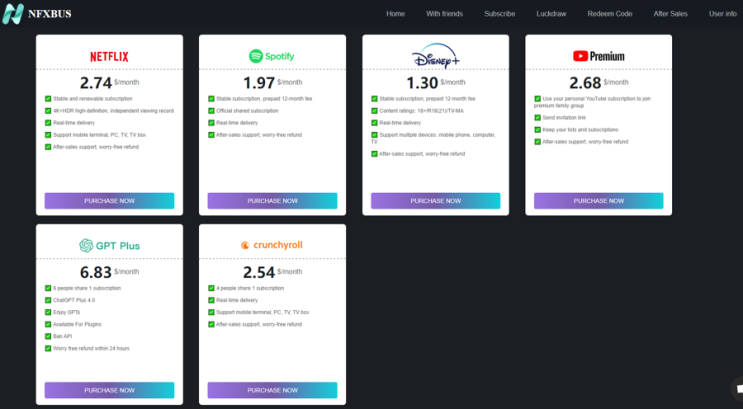Viewport: 743px width, 409px height.
Task: Click the Disney+ 1.30 price
Action: coord(422,83)
